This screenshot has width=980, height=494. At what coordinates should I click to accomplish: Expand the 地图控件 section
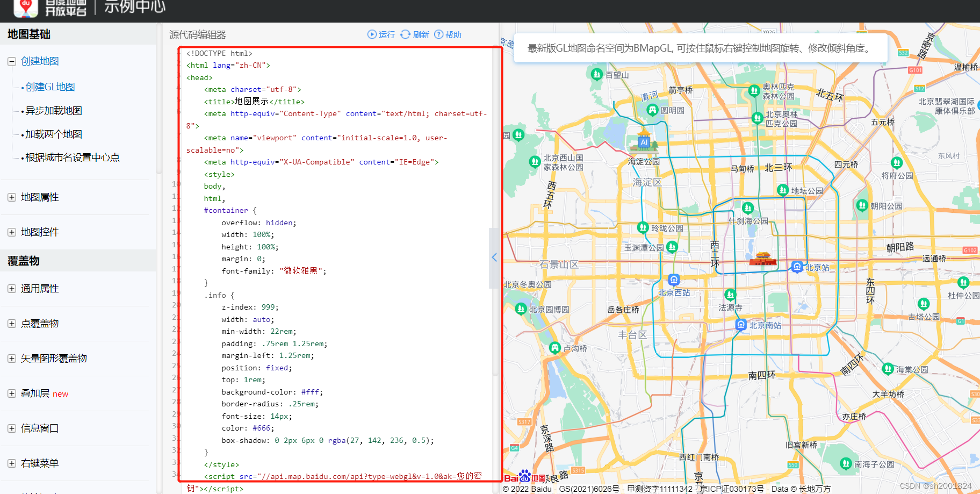click(x=12, y=232)
